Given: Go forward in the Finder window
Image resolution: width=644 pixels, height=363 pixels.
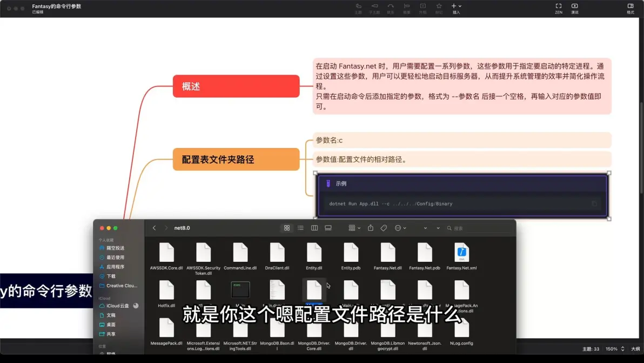Looking at the screenshot, I should point(166,228).
